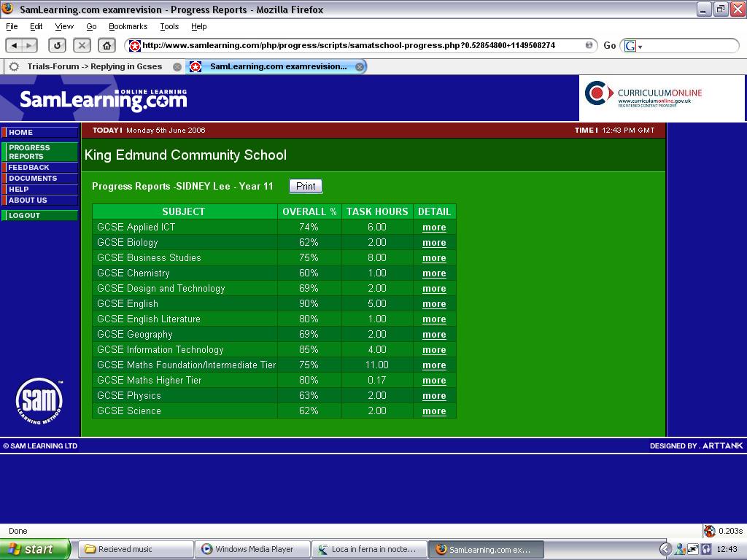747x560 pixels.
Task: Open more details for GCSE Applied ICT
Action: (x=434, y=227)
